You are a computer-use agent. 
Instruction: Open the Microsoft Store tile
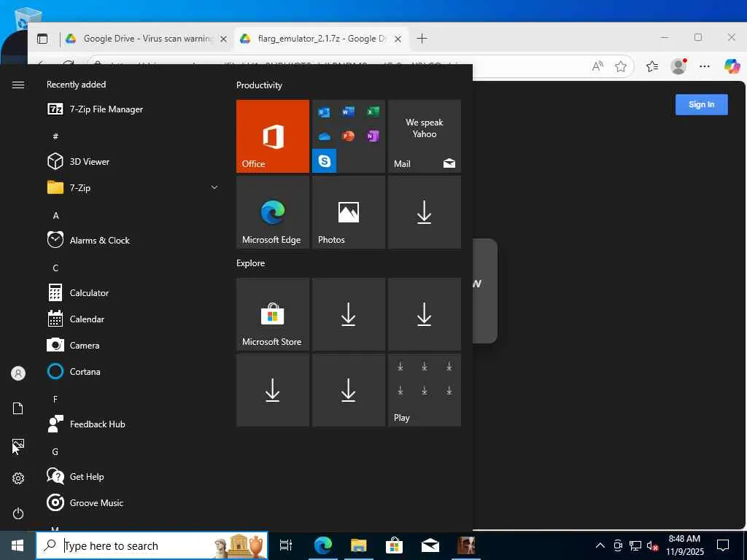[x=273, y=314]
